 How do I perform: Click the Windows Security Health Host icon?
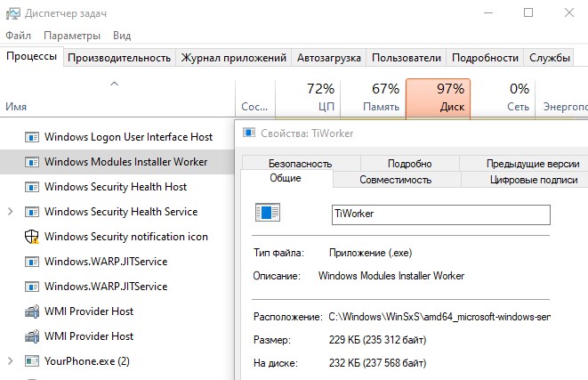(32, 187)
